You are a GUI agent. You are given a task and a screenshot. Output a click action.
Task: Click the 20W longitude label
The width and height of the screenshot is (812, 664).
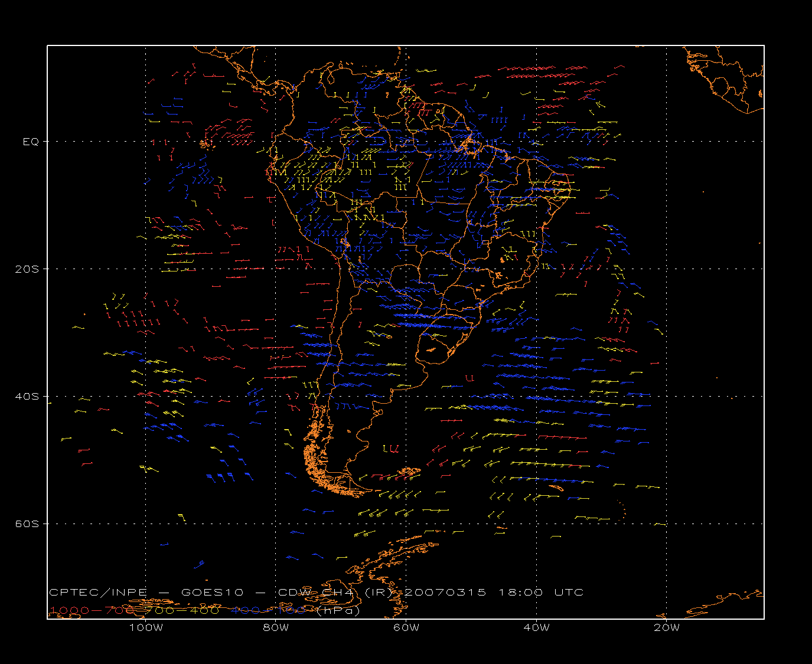667,627
